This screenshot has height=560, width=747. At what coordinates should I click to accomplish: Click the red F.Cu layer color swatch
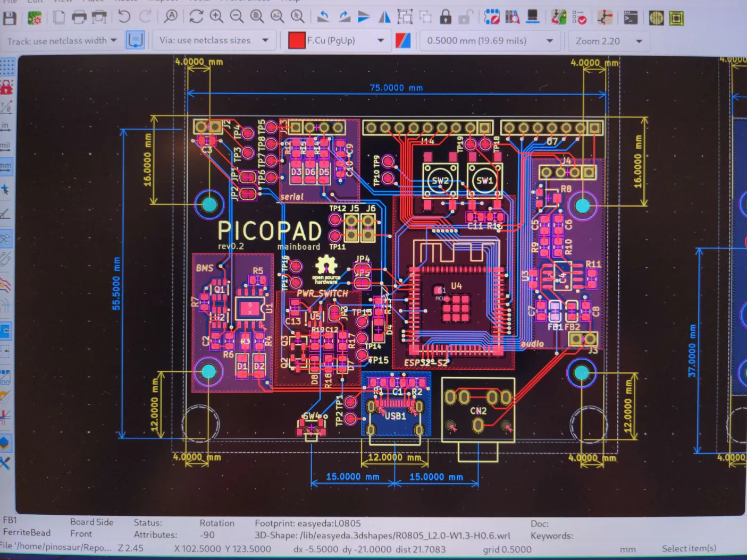click(297, 40)
